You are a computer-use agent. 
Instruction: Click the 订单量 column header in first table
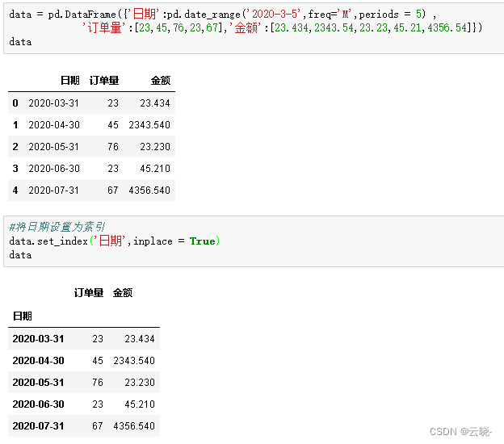104,80
